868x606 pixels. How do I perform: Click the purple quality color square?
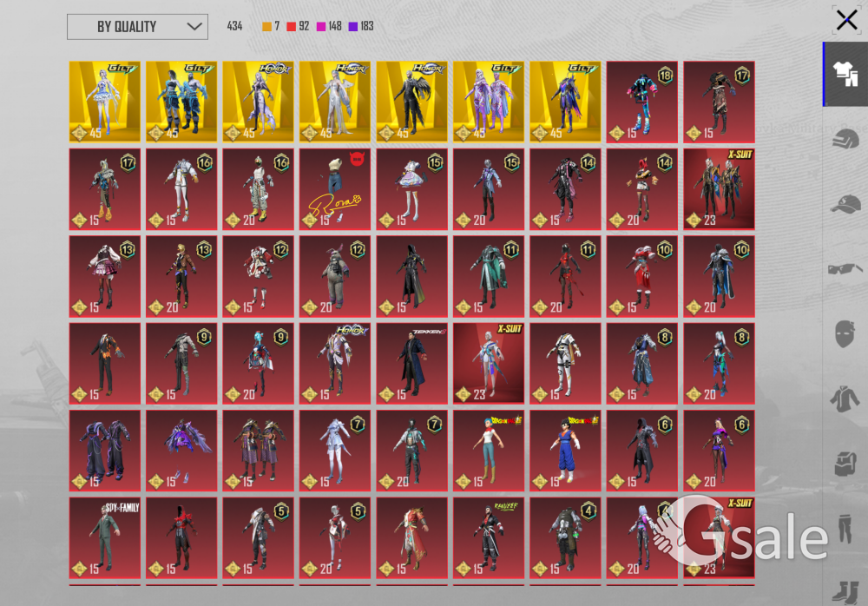[352, 27]
